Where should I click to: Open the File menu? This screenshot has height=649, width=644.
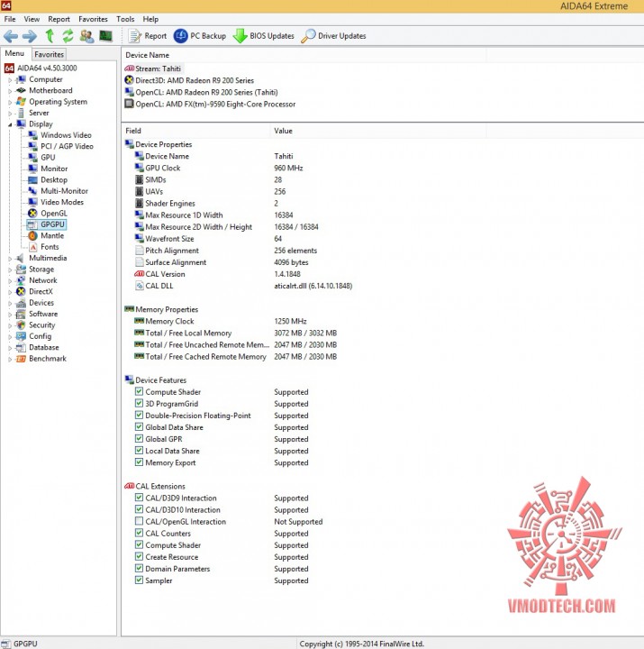pyautogui.click(x=10, y=19)
